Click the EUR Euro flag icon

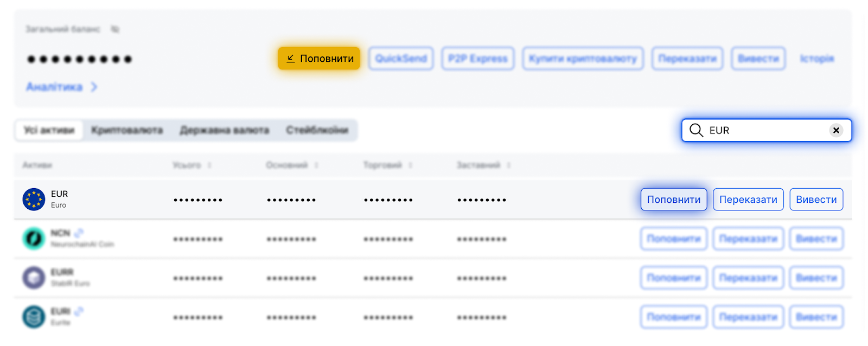(x=34, y=200)
